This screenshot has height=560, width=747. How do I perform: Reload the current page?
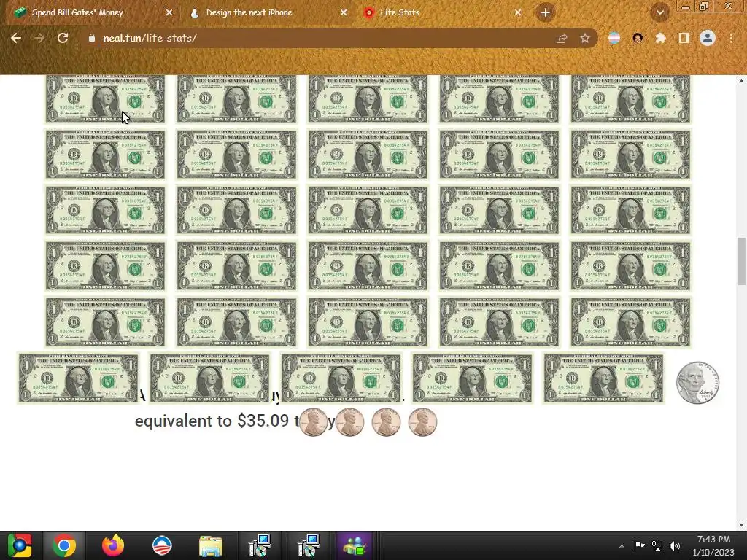tap(63, 38)
